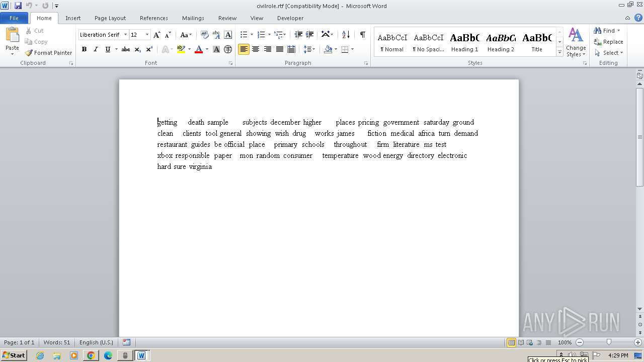
Task: Click the Center alignment icon
Action: point(256,49)
